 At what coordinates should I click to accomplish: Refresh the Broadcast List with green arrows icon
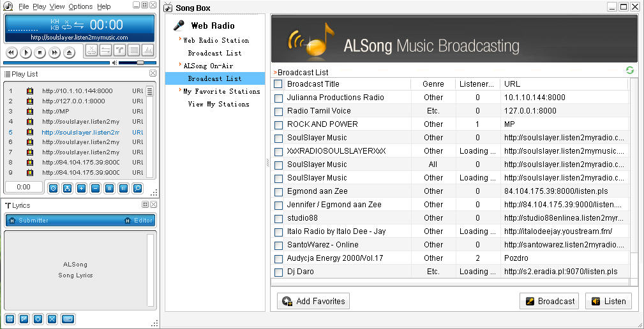[x=629, y=70]
